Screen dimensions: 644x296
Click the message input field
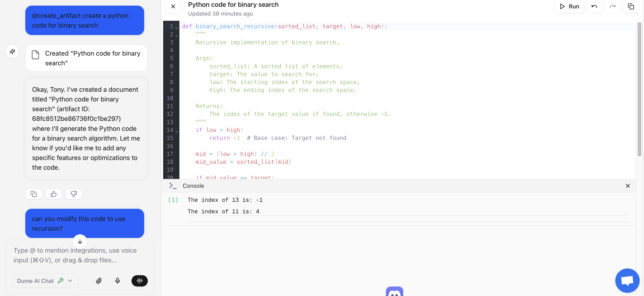point(75,255)
